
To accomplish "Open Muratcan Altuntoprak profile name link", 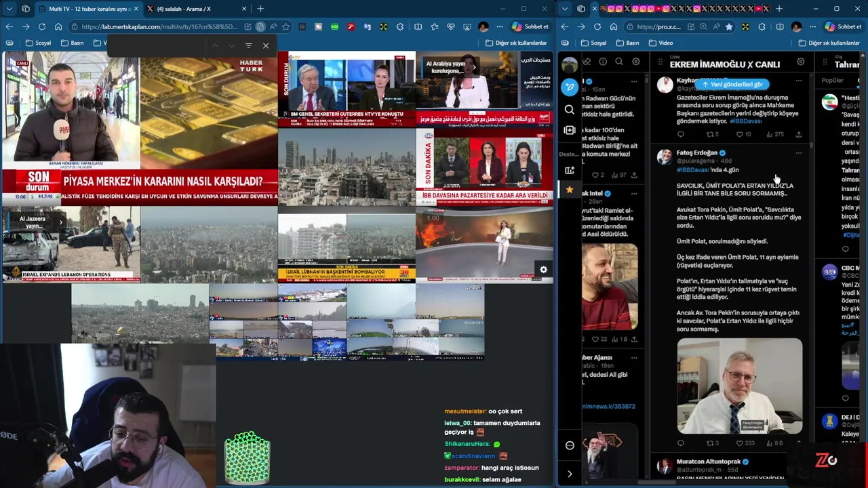I will pos(708,462).
